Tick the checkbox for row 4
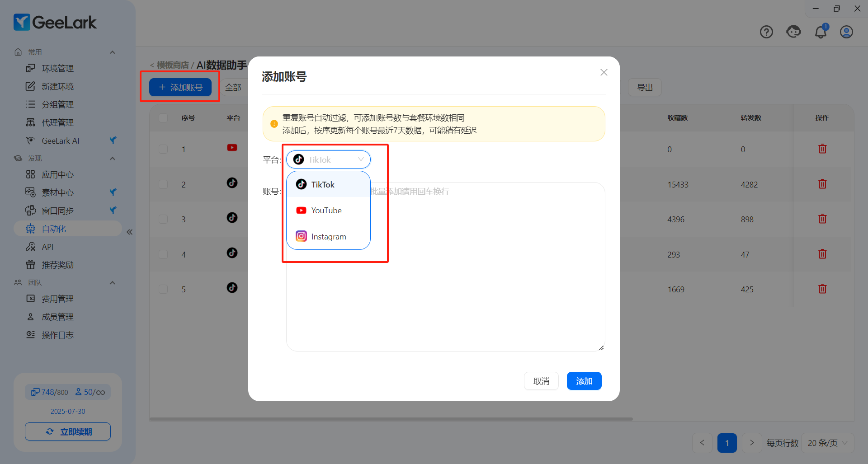 pyautogui.click(x=163, y=254)
